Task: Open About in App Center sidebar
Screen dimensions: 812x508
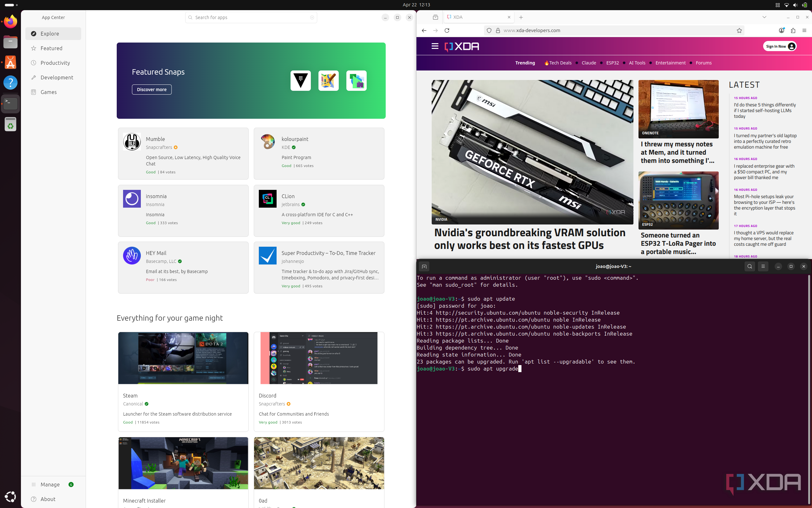Action: pyautogui.click(x=53, y=499)
